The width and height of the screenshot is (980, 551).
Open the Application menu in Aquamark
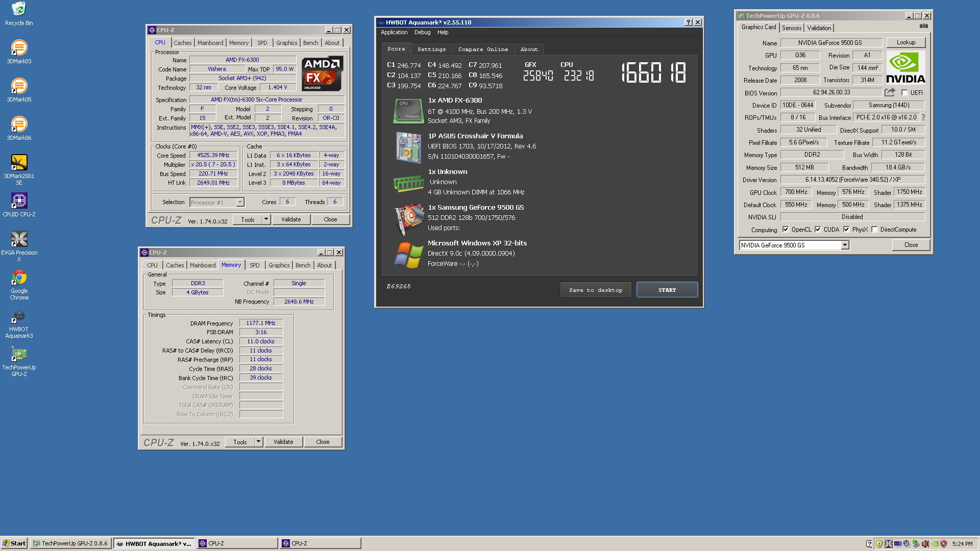(394, 32)
